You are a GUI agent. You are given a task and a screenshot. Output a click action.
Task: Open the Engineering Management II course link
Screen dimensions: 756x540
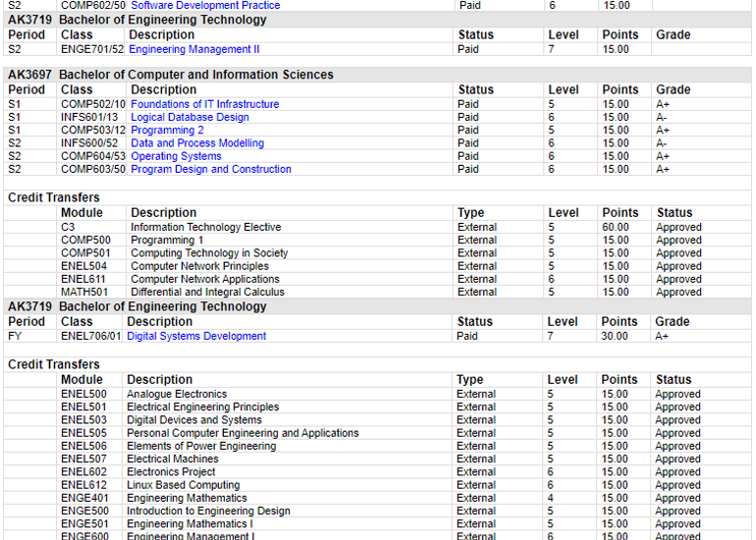(194, 49)
